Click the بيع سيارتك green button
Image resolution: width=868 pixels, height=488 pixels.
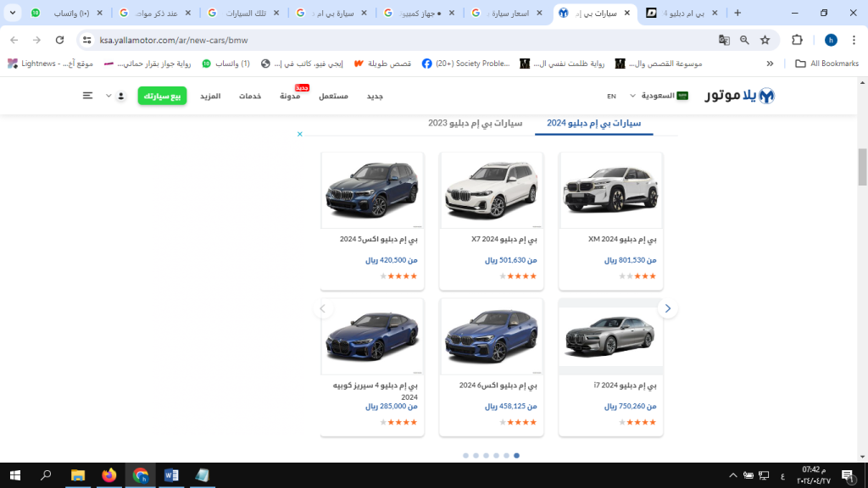click(162, 96)
